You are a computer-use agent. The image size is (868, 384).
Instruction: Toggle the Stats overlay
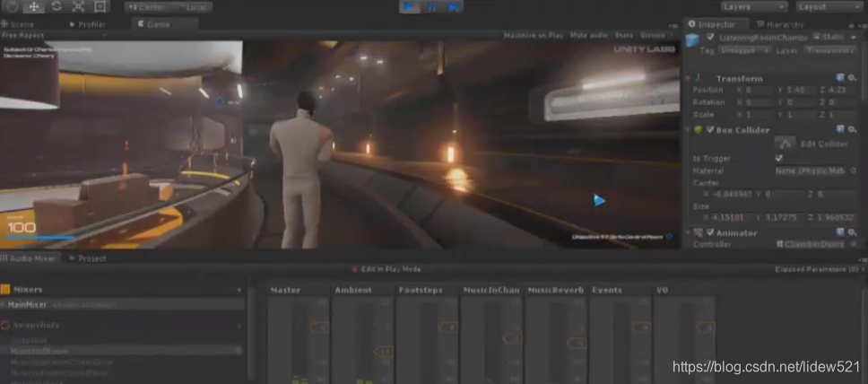click(x=624, y=36)
